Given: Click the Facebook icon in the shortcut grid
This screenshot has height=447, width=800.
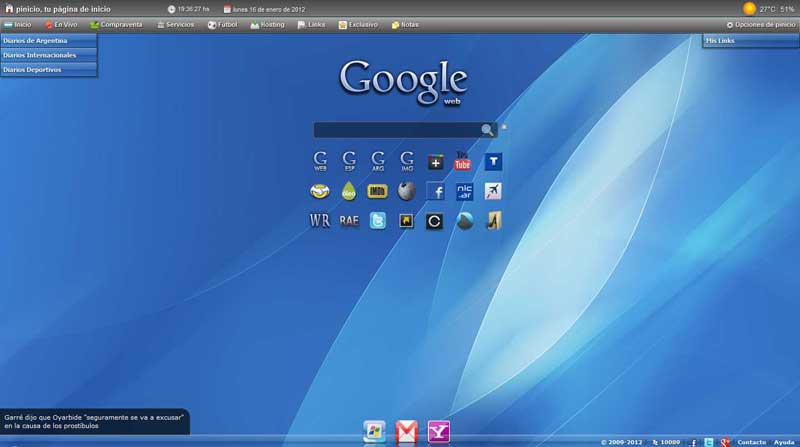Looking at the screenshot, I should click(435, 191).
